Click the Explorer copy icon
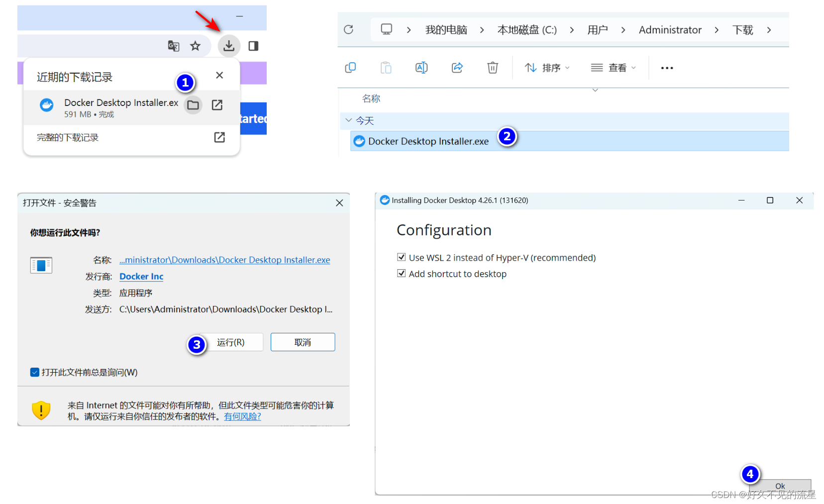This screenshot has height=504, width=824. pos(350,67)
